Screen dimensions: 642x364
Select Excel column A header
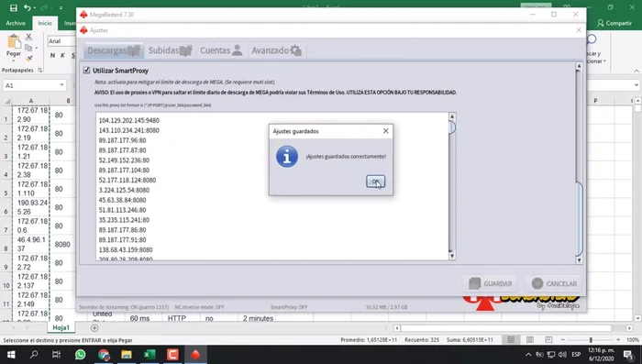30,101
